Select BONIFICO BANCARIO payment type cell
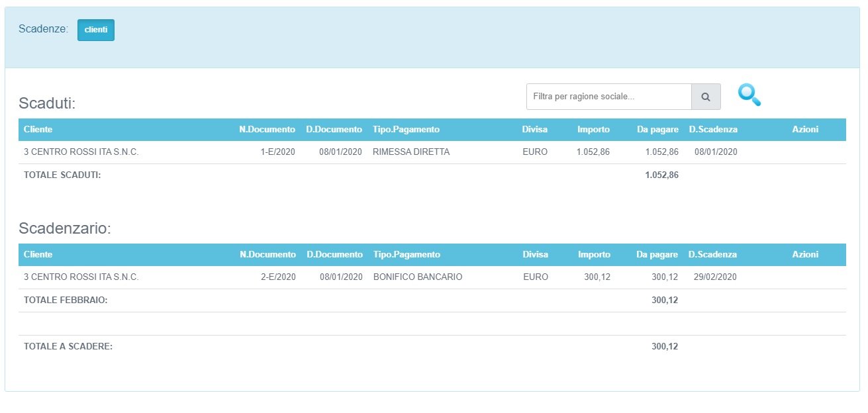The image size is (868, 413). click(x=417, y=277)
